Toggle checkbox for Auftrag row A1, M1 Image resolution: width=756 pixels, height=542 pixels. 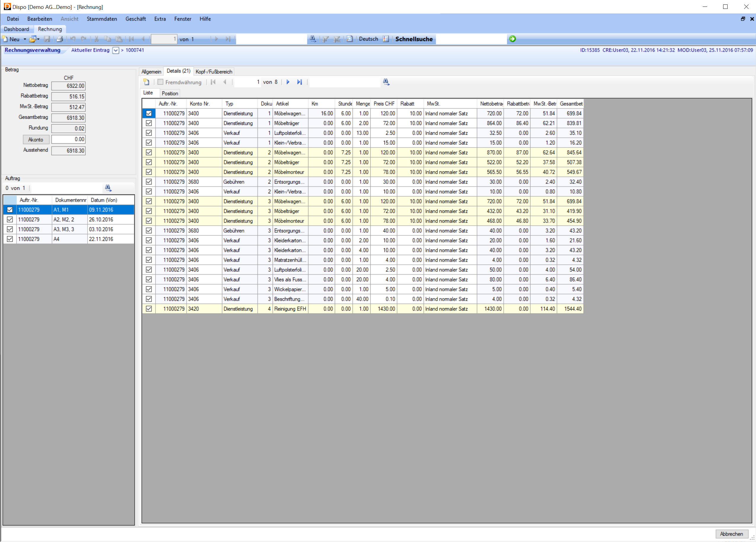click(x=10, y=210)
